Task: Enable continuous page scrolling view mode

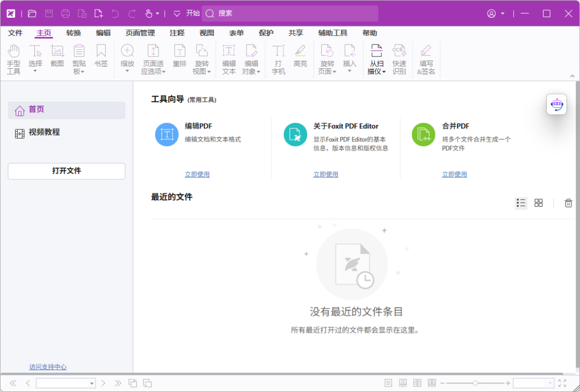Action: [402, 383]
